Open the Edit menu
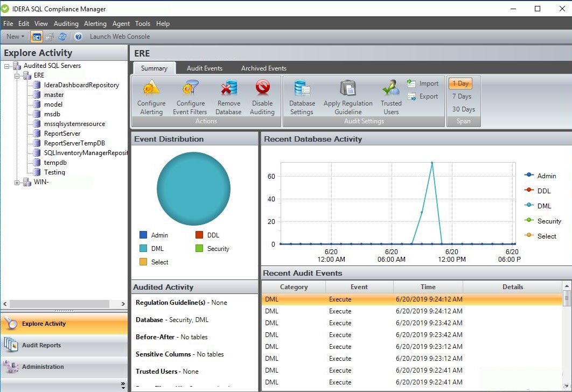572x392 pixels. coord(24,23)
